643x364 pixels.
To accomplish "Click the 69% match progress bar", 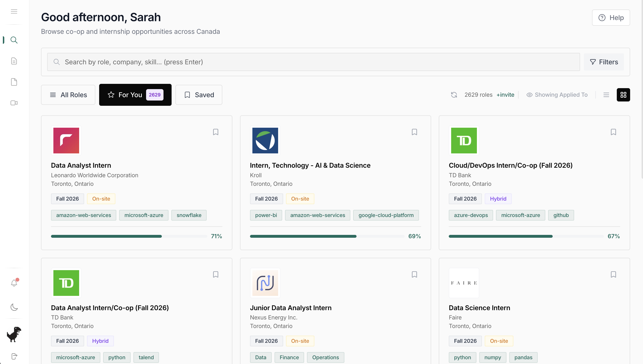I will [x=327, y=236].
